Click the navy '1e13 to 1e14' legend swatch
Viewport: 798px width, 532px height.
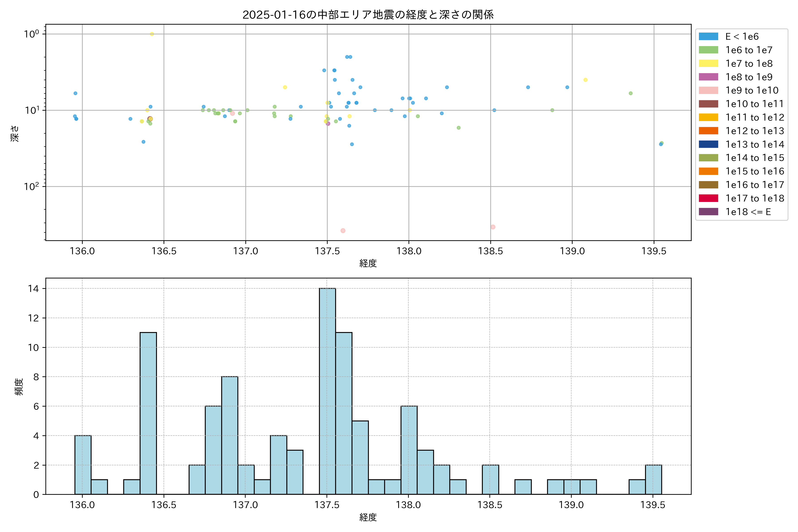pyautogui.click(x=708, y=144)
